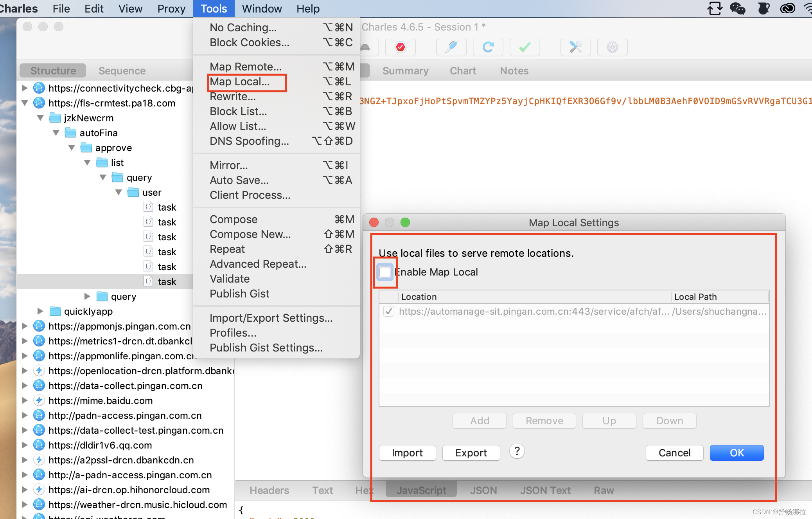Collapse the list folder
The width and height of the screenshot is (812, 519).
87,162
